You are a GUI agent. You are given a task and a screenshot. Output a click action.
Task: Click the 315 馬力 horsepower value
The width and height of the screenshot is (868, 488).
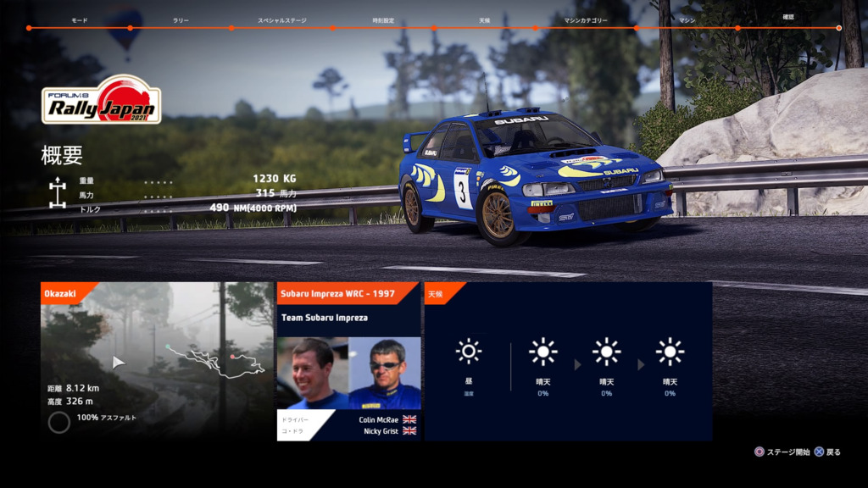[x=275, y=193]
